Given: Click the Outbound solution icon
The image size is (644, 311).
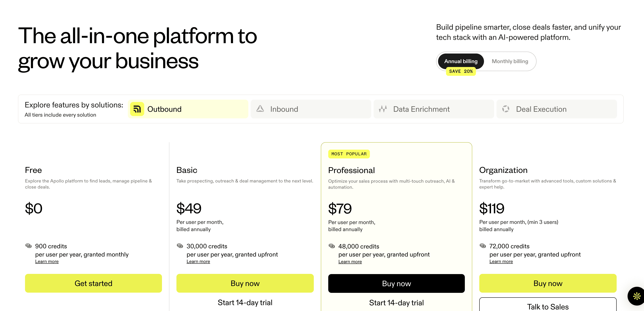Looking at the screenshot, I should click(137, 109).
